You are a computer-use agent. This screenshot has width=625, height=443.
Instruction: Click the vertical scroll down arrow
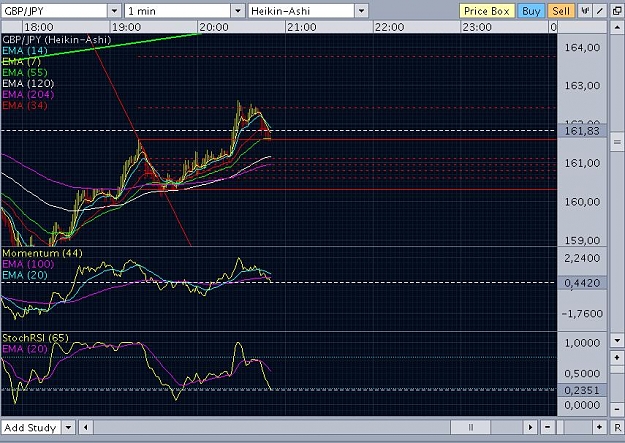(x=617, y=341)
